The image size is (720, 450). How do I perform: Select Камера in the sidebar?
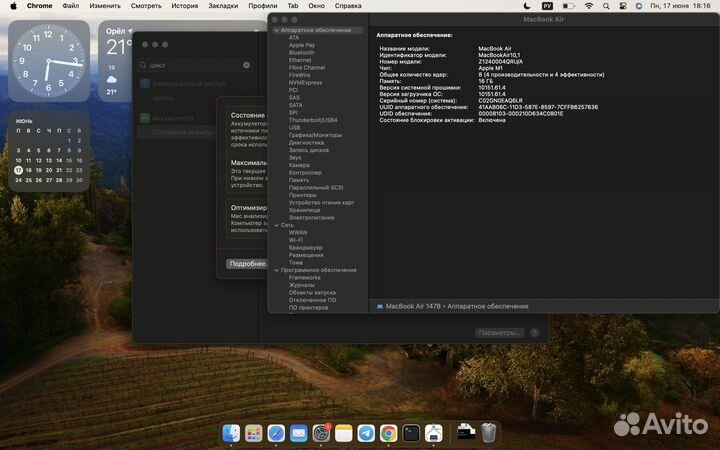[299, 165]
